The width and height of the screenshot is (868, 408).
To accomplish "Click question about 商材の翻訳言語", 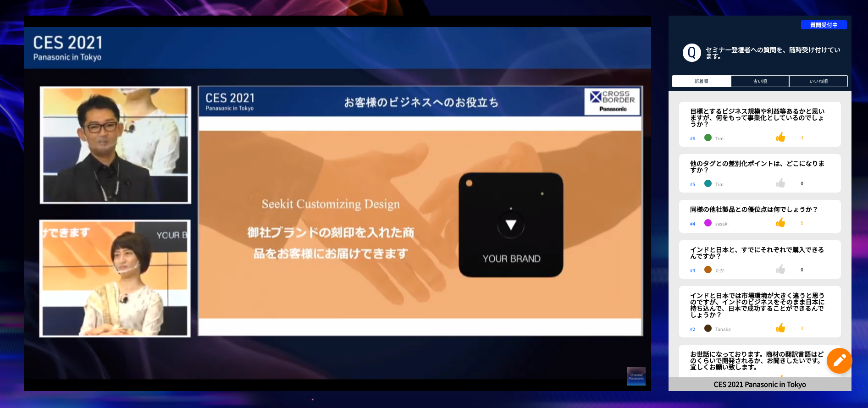I will click(x=757, y=360).
